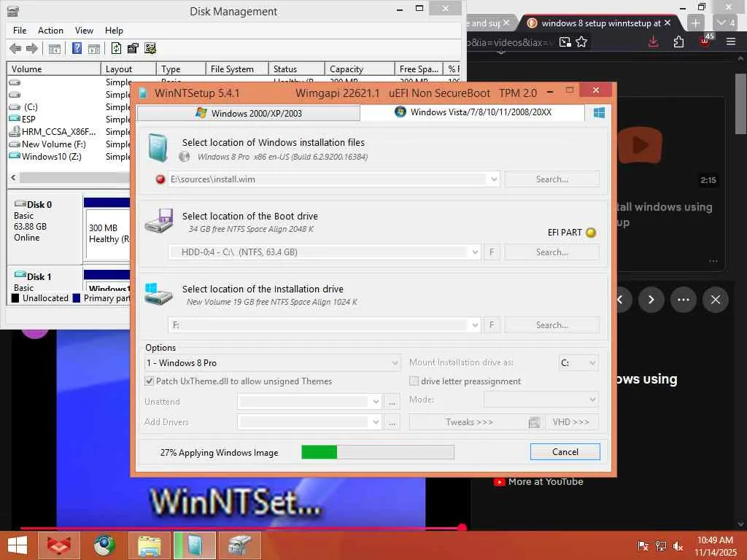
Task: Click the Disk Management taskbar icon
Action: pyautogui.click(x=239, y=545)
